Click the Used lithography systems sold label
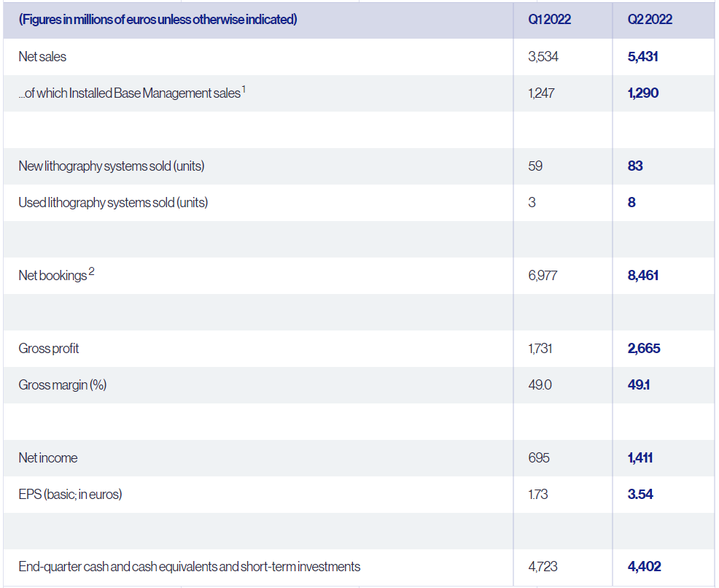The image size is (719, 588). (x=112, y=203)
